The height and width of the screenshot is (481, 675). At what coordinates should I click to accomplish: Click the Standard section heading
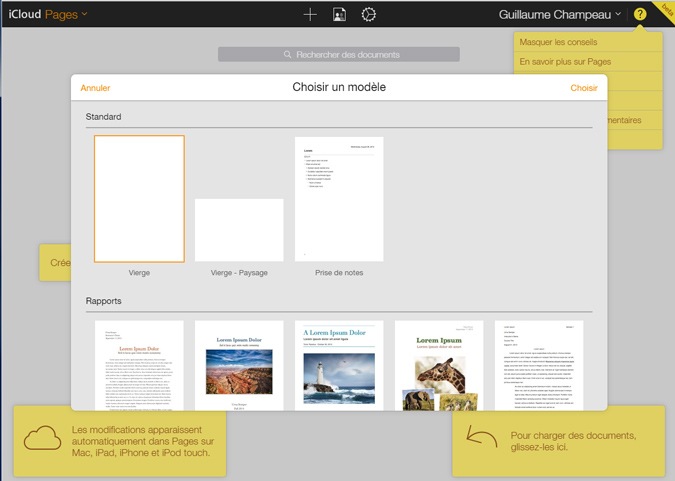point(103,117)
